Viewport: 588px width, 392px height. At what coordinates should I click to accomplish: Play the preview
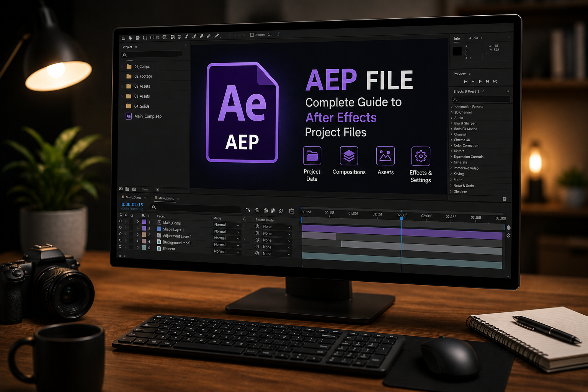click(x=480, y=81)
